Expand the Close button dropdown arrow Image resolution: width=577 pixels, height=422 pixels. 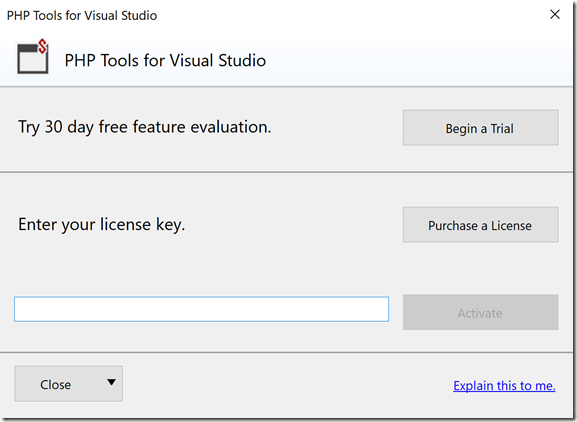point(111,382)
